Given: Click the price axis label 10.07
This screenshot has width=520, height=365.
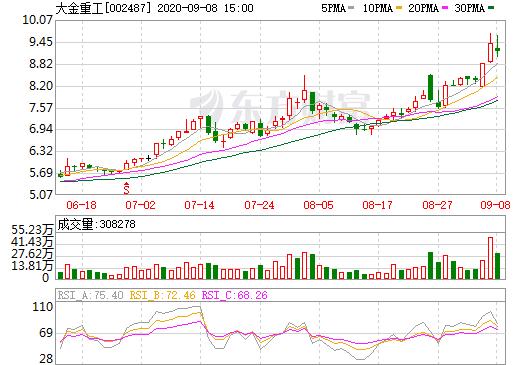Looking at the screenshot, I should [37, 20].
